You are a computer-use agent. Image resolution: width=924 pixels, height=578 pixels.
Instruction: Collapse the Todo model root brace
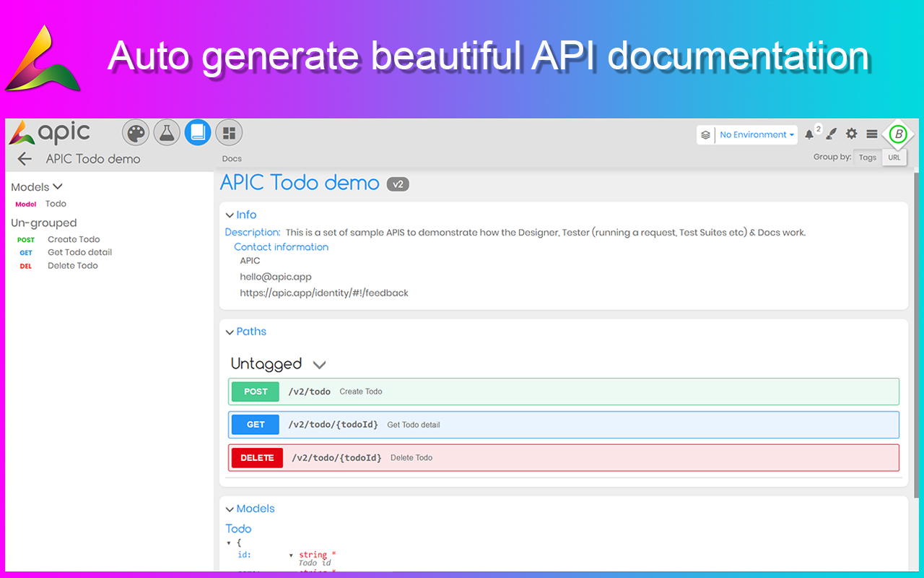point(229,543)
